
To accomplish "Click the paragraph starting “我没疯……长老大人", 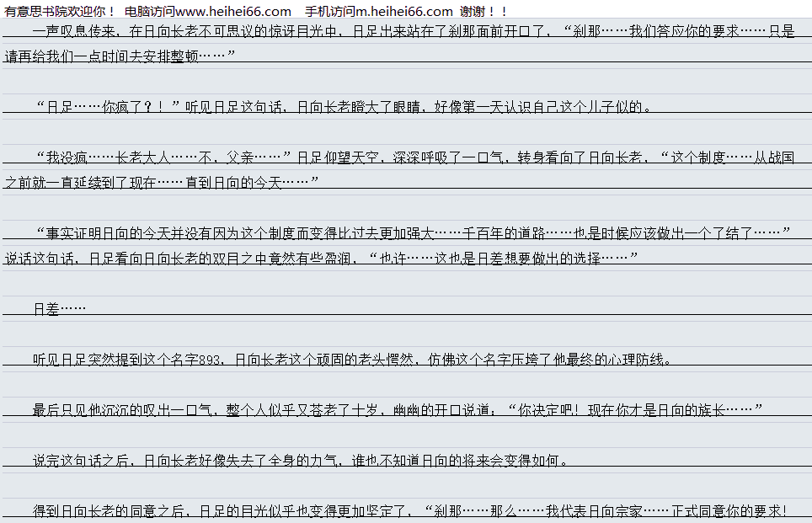I will pos(337,157).
